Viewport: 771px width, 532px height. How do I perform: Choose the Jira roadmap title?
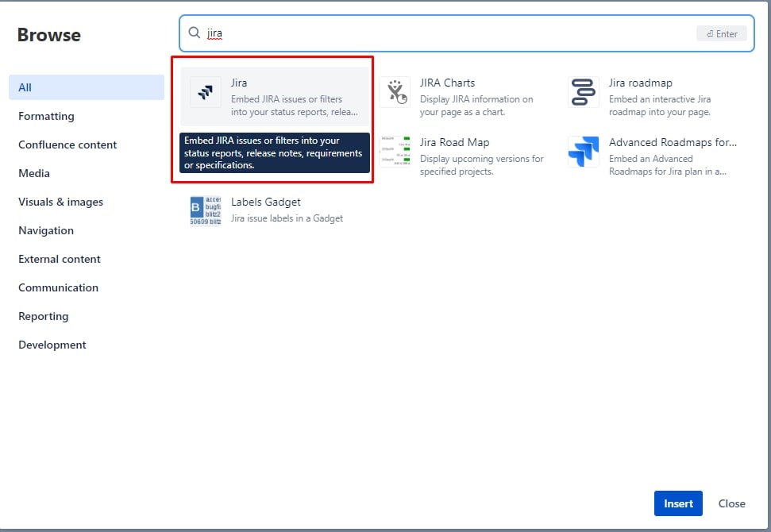click(640, 83)
